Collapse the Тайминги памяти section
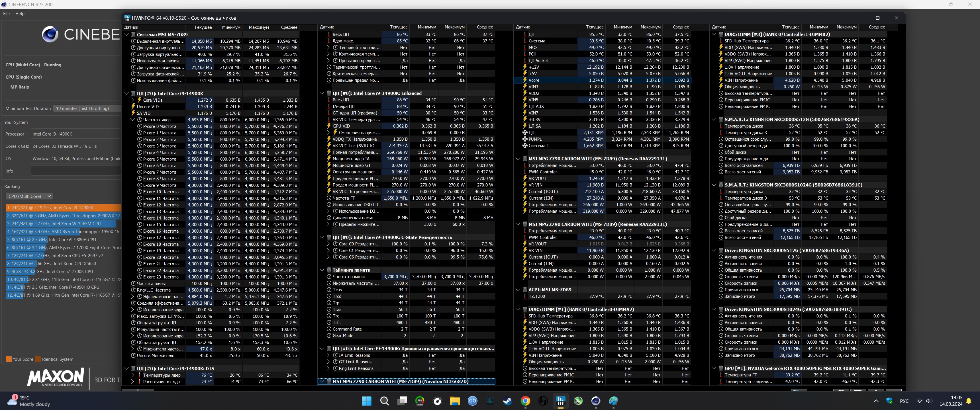980x410 pixels. (x=322, y=270)
